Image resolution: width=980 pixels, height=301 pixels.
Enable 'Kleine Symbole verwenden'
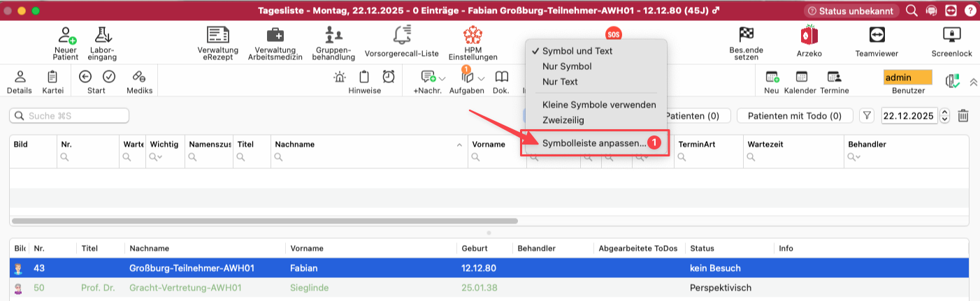coord(599,105)
